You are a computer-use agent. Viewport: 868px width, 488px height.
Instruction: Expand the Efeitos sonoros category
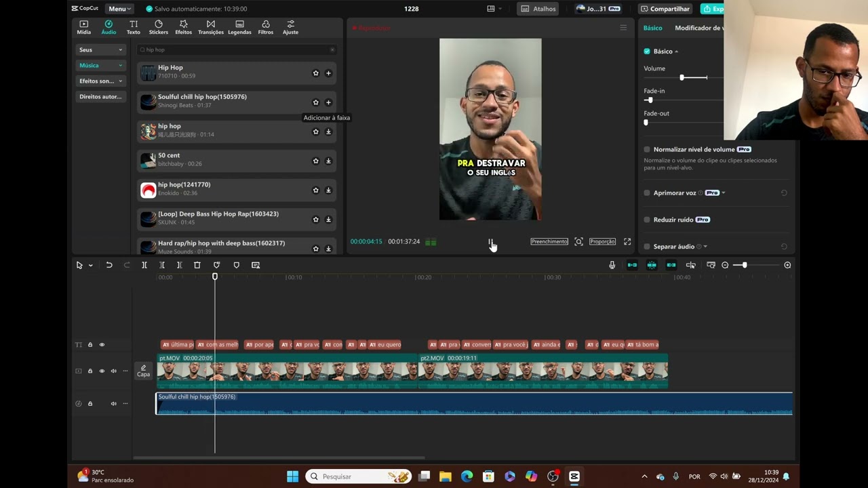(101, 81)
